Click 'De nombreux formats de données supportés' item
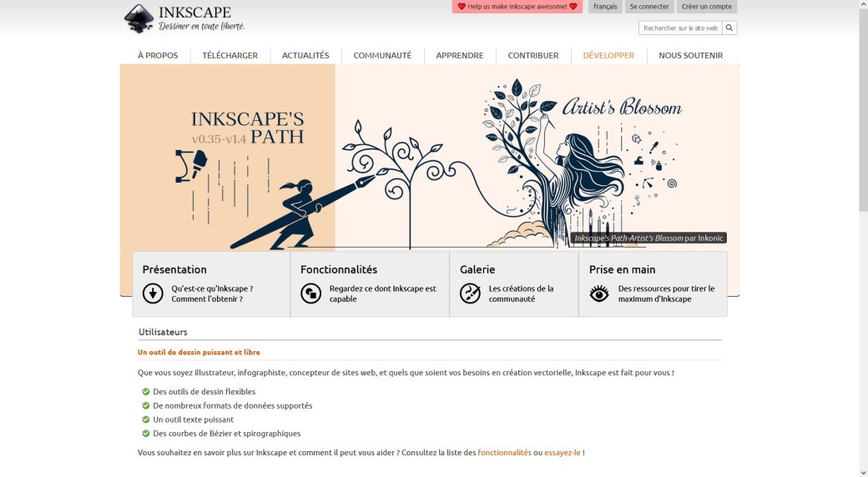The width and height of the screenshot is (868, 477). [x=233, y=405]
